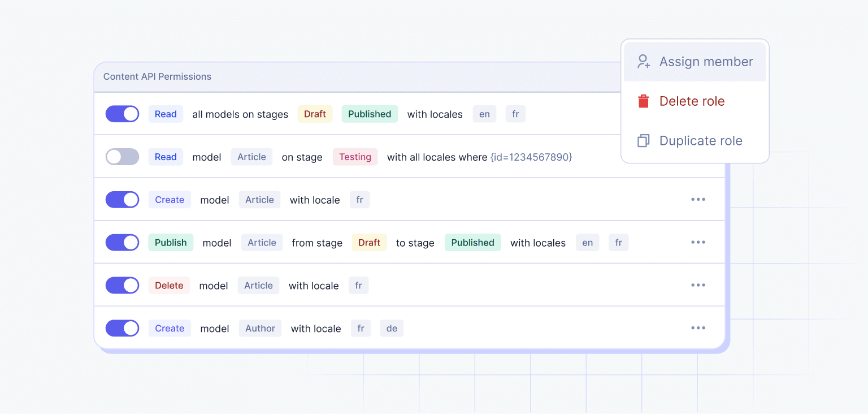Viewport: 868px width, 414px height.
Task: Turn off the Create Article permission toggle
Action: 122,200
